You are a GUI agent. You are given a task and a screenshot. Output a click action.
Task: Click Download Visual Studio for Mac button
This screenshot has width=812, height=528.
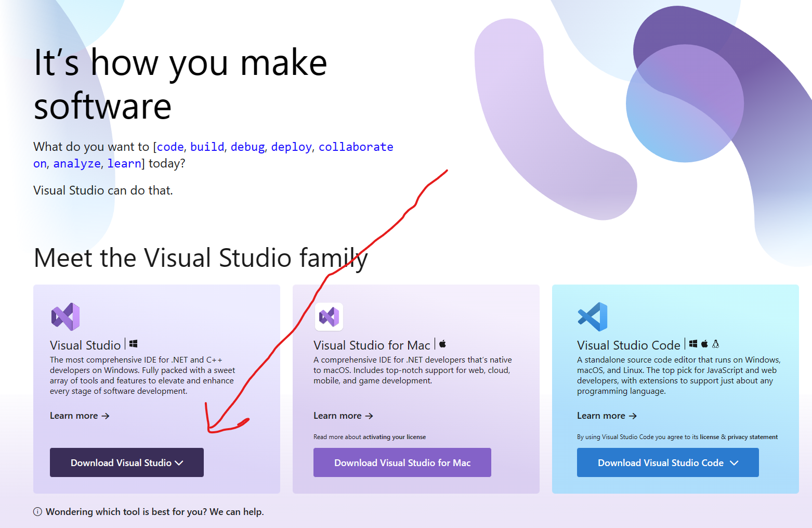pyautogui.click(x=402, y=462)
